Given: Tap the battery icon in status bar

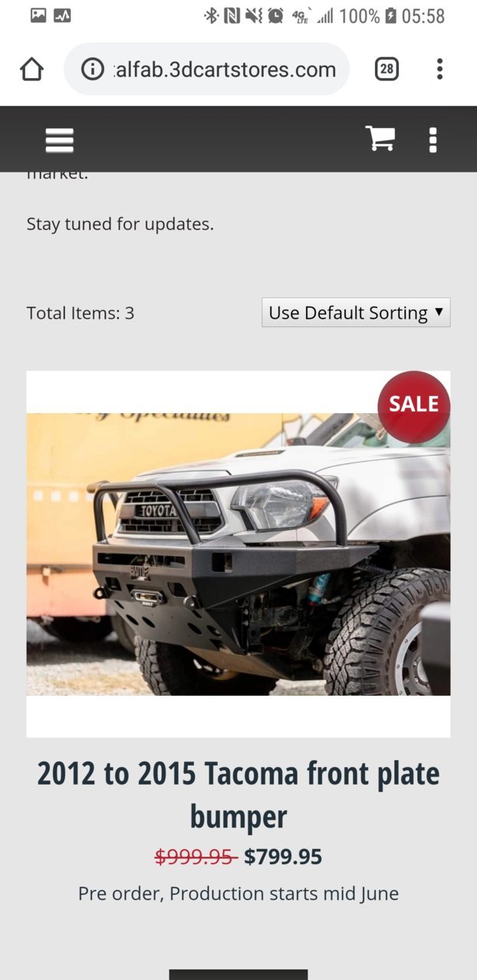Looking at the screenshot, I should [390, 15].
